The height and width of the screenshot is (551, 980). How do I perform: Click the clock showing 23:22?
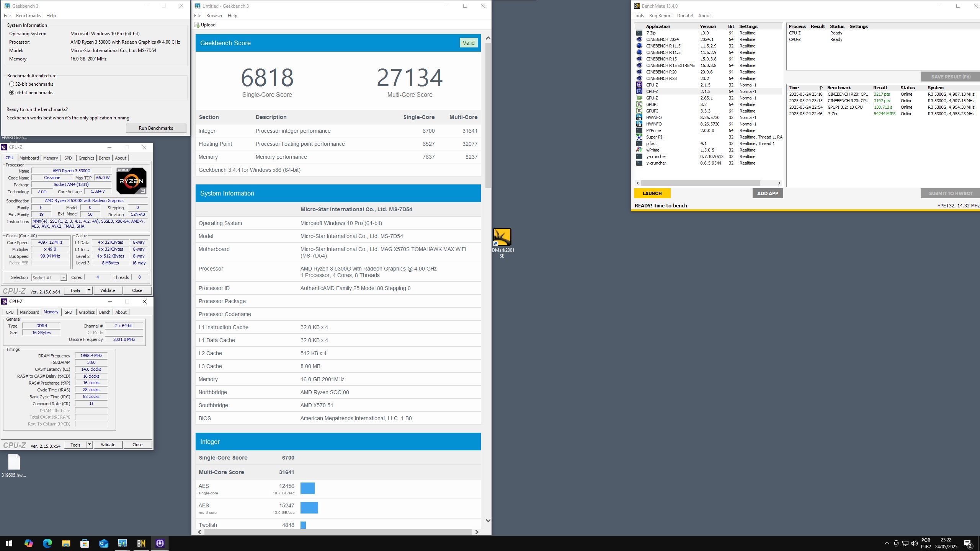tap(946, 540)
